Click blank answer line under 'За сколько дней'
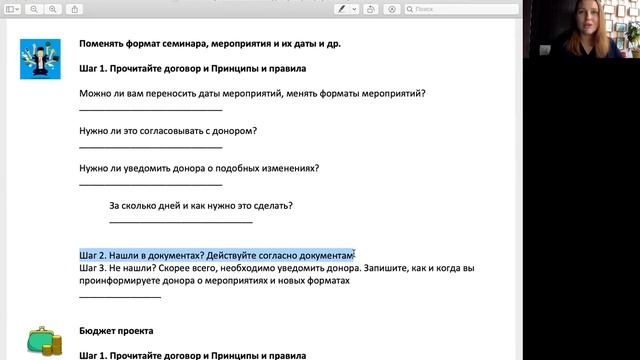Screen dimensions: 640x360 (x=181, y=222)
